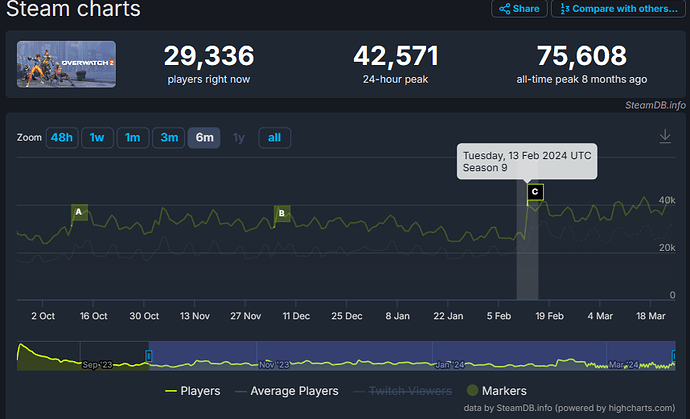The height and width of the screenshot is (419, 690).
Task: Download the chart via arrow icon
Action: click(665, 136)
